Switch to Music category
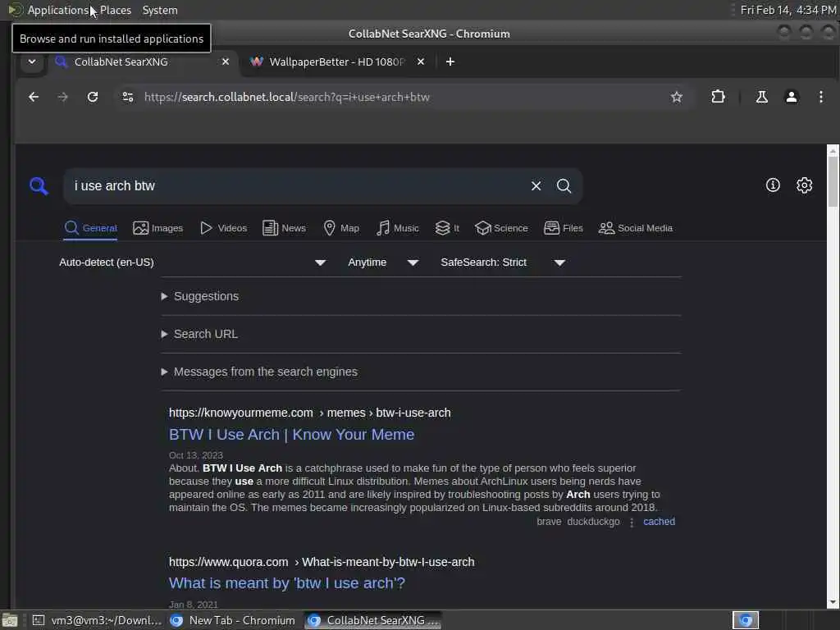 click(398, 228)
